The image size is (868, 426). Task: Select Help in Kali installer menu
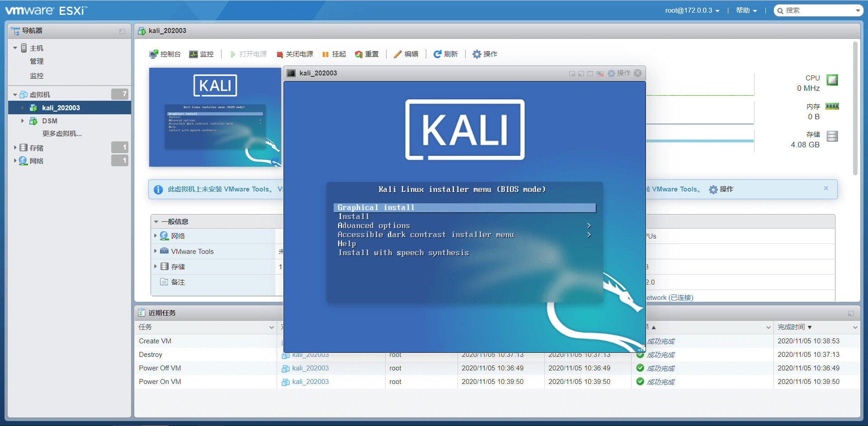(x=347, y=244)
